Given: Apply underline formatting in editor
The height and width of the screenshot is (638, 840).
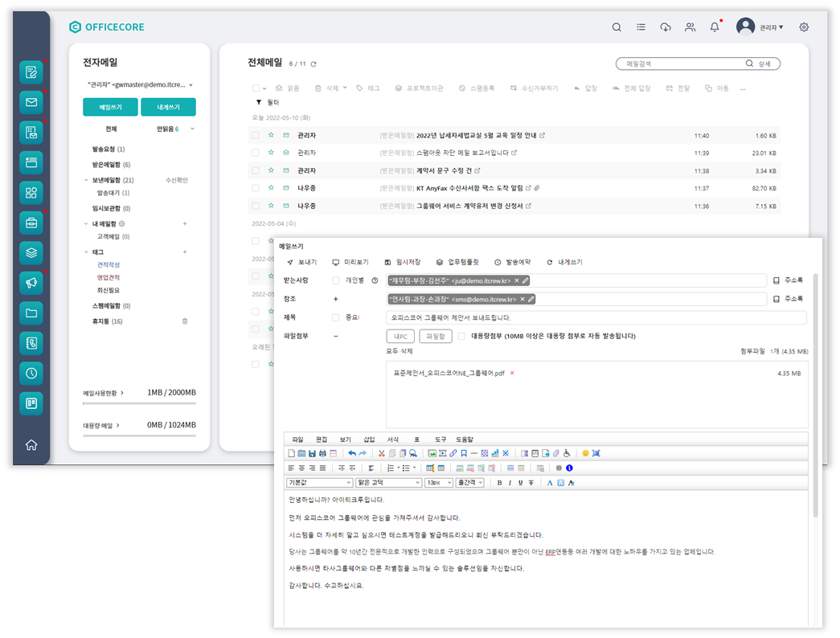Looking at the screenshot, I should (520, 483).
